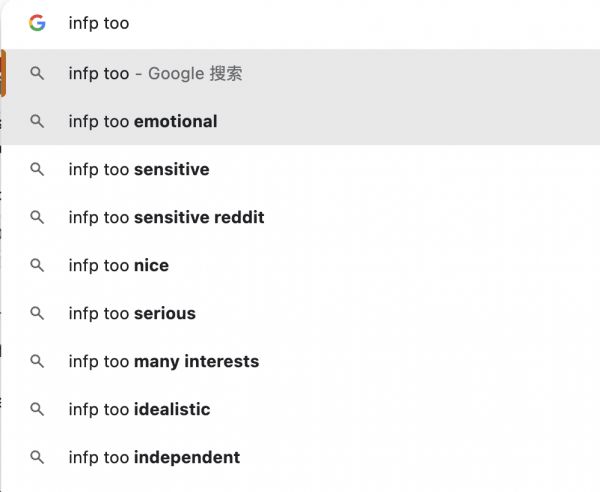
Task: Click search icon beside "infp too independent"
Action: (x=37, y=457)
